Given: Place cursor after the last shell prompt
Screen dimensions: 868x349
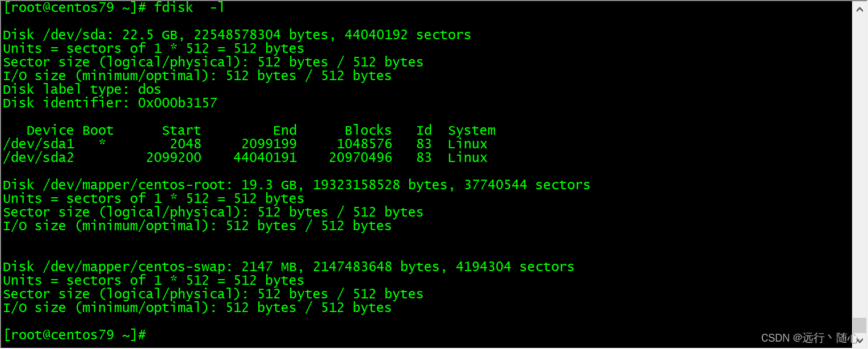Looking at the screenshot, I should tap(150, 335).
